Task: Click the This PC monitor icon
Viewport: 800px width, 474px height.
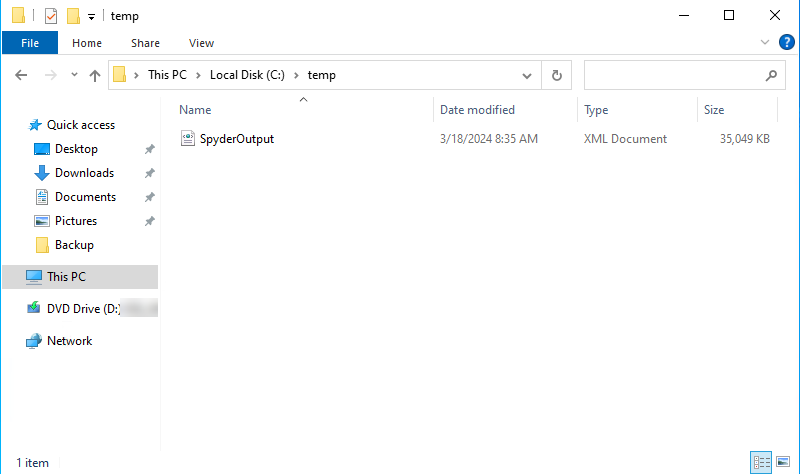Action: 34,277
